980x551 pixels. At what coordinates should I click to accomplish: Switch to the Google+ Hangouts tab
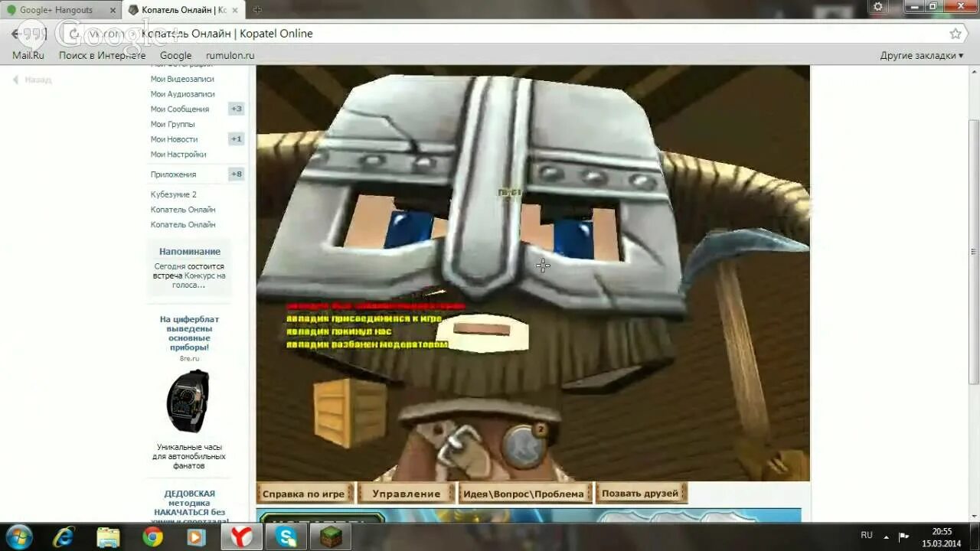56,10
